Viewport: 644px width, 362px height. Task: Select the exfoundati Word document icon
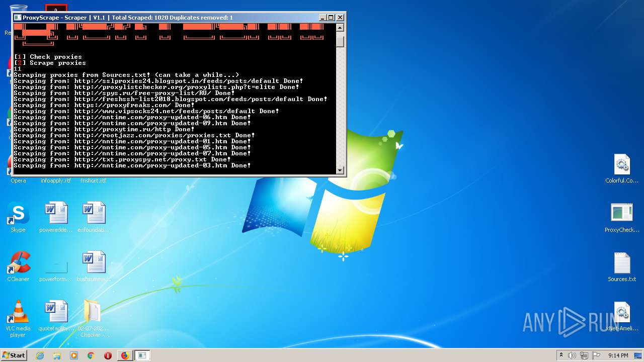coord(94,217)
